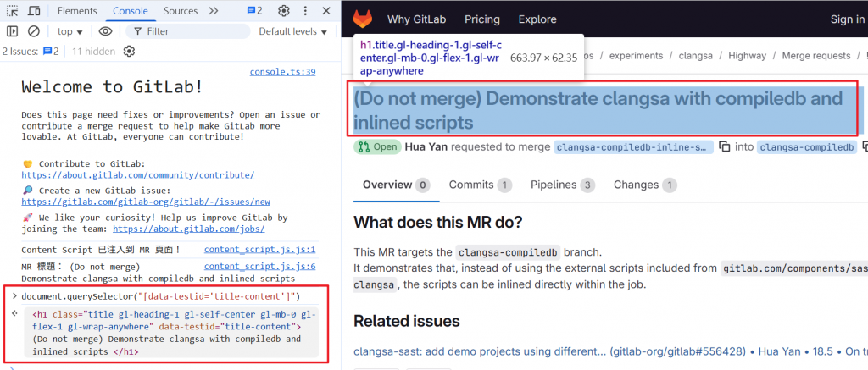Viewport: 868px width, 370px height.
Task: Show more DevTools tabs chevron
Action: (213, 11)
